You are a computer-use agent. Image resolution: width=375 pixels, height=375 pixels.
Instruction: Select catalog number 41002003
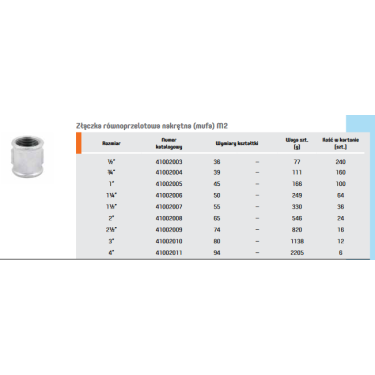[x=169, y=162]
